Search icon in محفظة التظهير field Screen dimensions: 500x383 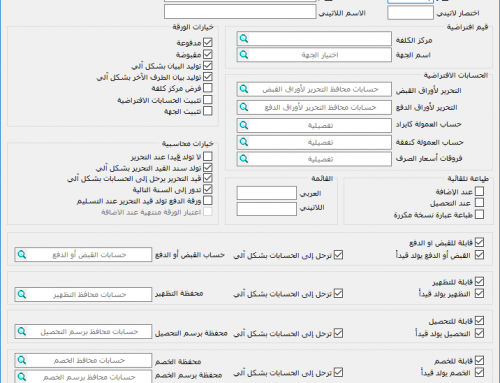pyautogui.click(x=22, y=294)
